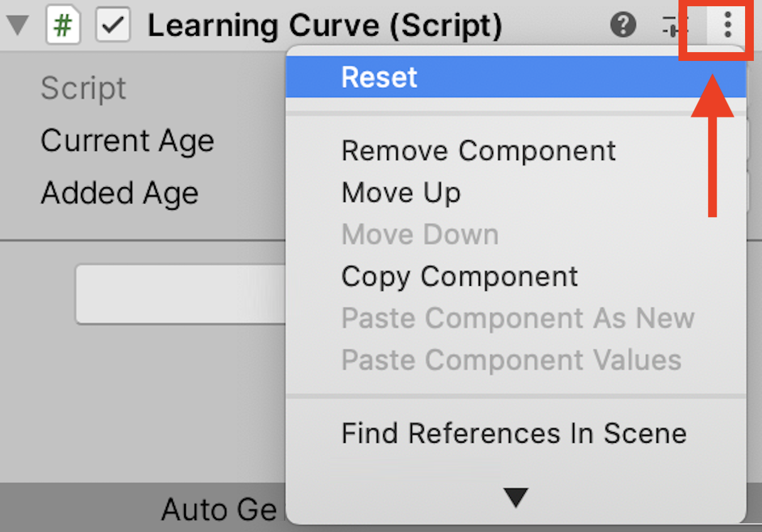Click the greyed-out Move Down entry

(420, 235)
